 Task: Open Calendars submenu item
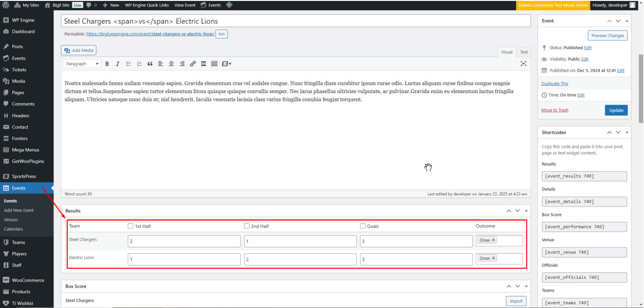pyautogui.click(x=13, y=229)
